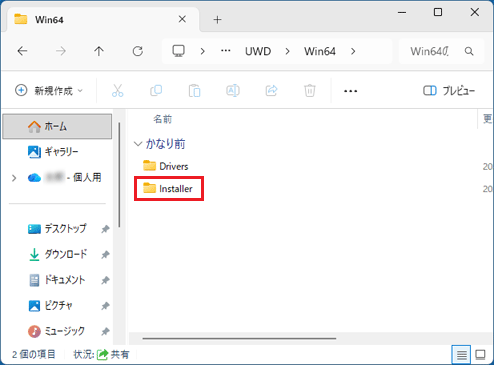This screenshot has width=494, height=365.
Task: Click the PC monitor icon in address bar
Action: tap(178, 51)
